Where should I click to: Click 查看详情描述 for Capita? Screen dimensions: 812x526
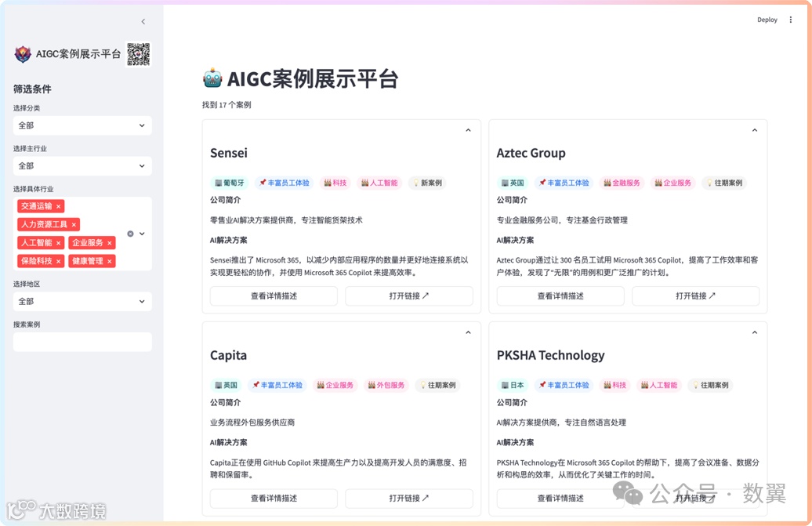pos(274,498)
